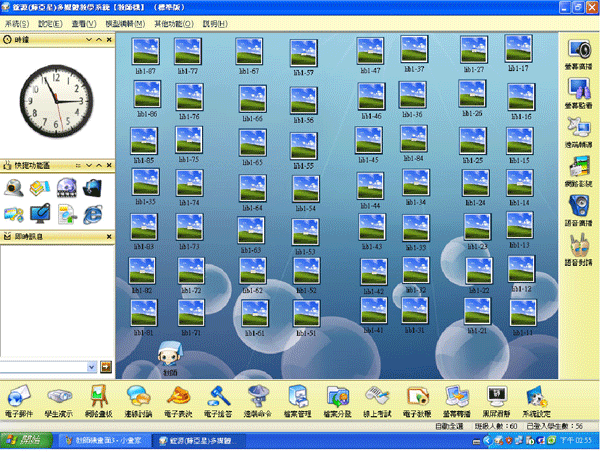Open 螢幕監看 screen monitor tool
Viewport: 600px width, 458px height.
579,93
